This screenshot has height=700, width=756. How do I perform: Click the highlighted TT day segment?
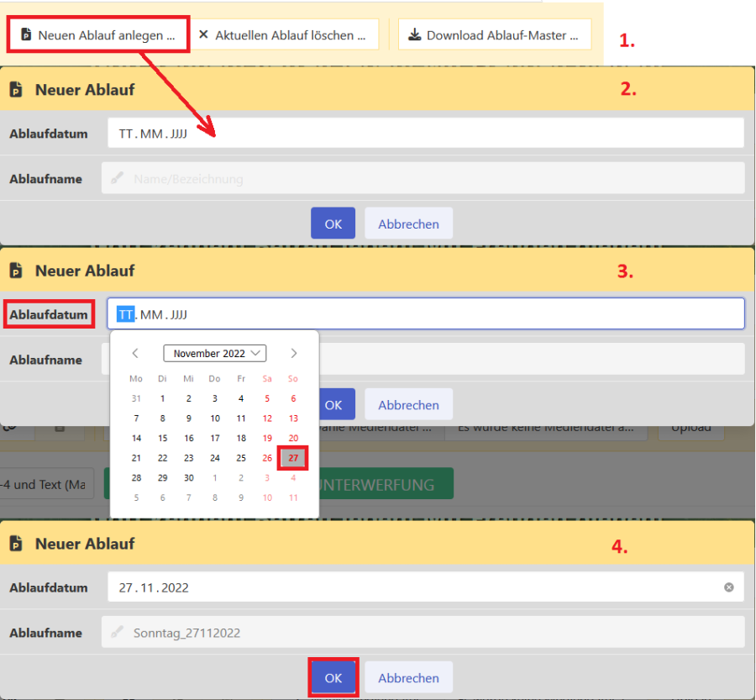[x=125, y=314]
